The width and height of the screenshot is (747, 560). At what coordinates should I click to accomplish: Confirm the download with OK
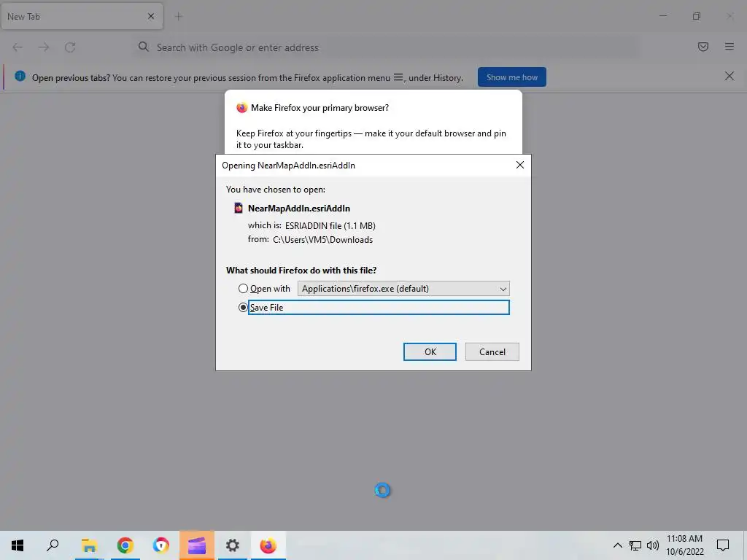point(430,352)
